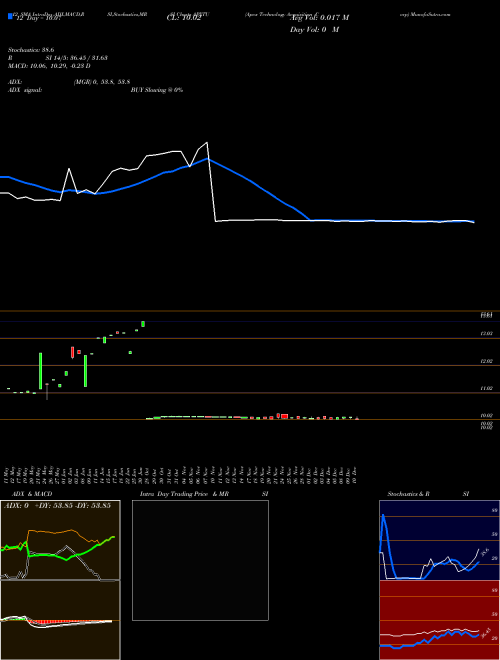
Task: Click the blue 12 Day SMA legend square
Action: click(x=10, y=17)
